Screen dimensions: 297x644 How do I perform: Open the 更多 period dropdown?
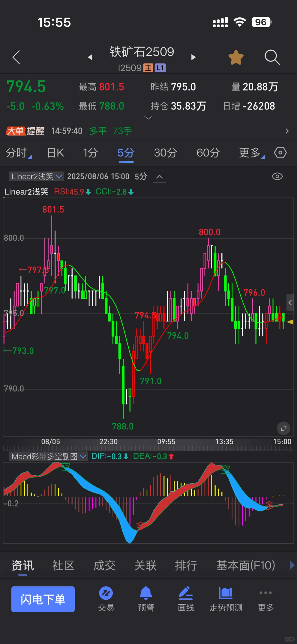pos(252,153)
